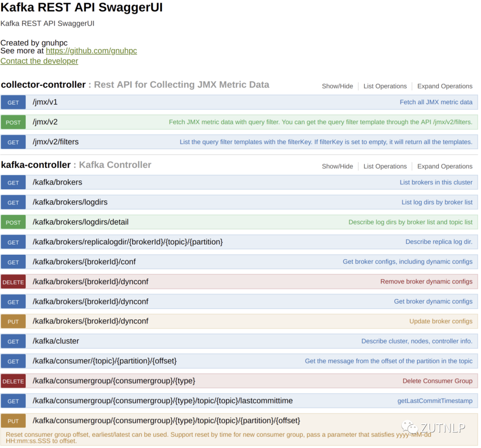Image resolution: width=481 pixels, height=448 pixels.
Task: Click the collector-controller section heading
Action: click(x=43, y=85)
